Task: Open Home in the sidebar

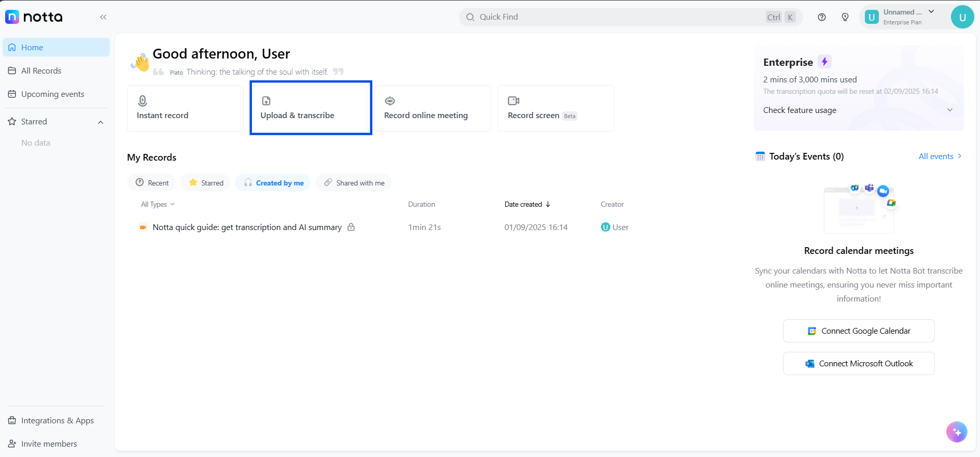Action: (x=56, y=47)
